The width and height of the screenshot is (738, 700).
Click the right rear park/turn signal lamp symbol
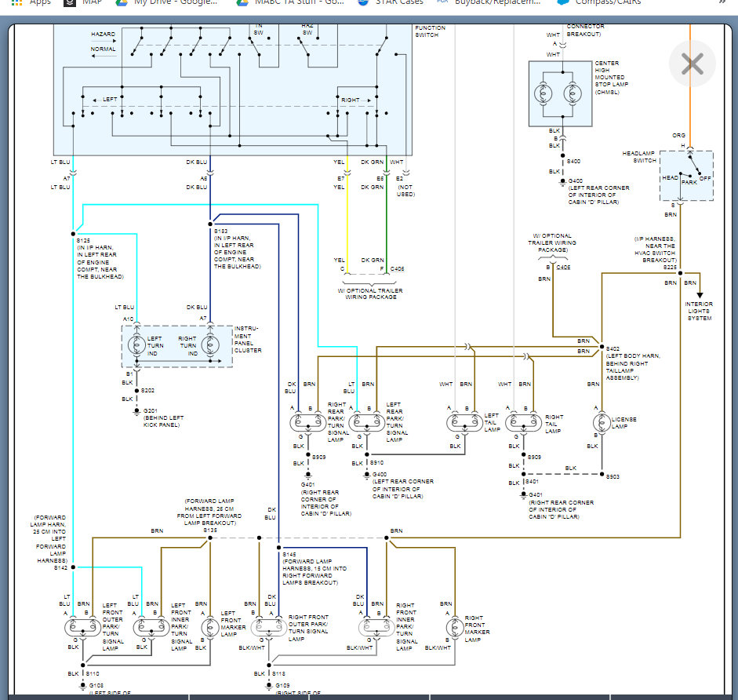click(307, 423)
